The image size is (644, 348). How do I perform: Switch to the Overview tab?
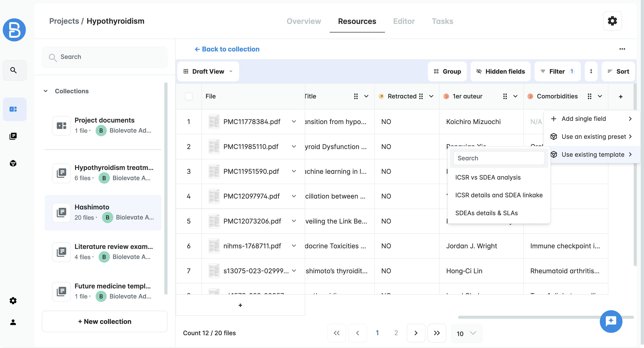pyautogui.click(x=303, y=21)
